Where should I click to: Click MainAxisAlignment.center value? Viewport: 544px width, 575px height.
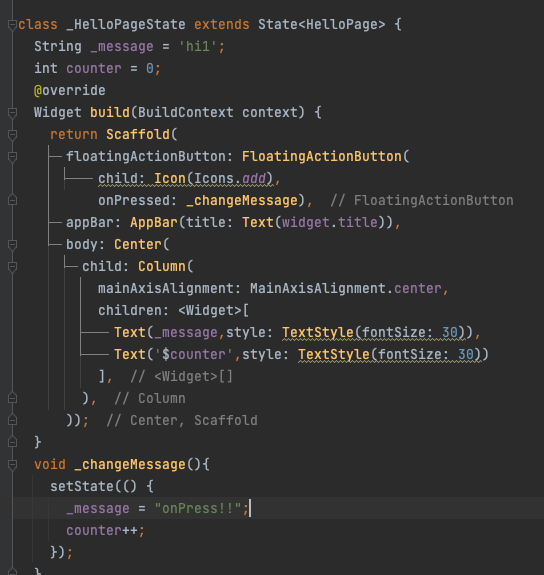(x=346, y=289)
